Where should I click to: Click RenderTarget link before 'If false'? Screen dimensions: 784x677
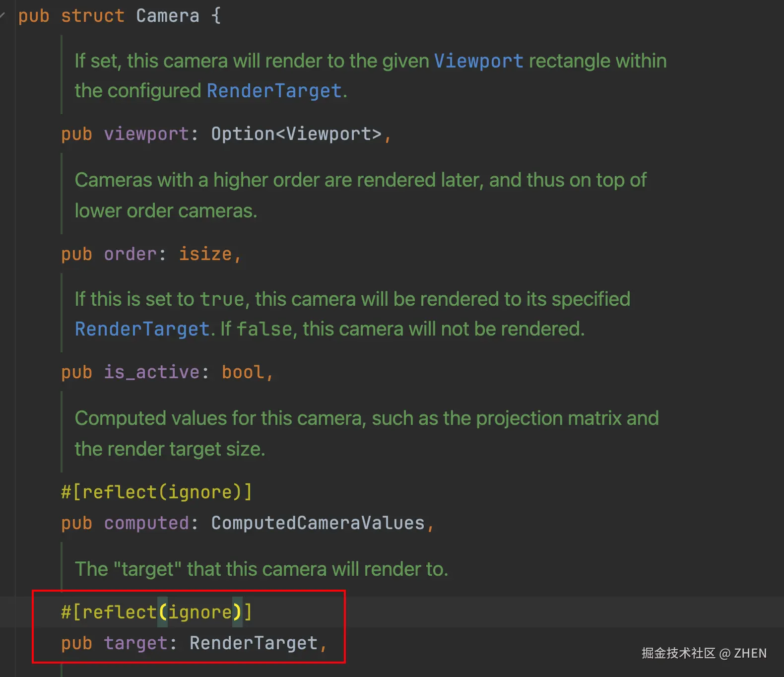(142, 329)
